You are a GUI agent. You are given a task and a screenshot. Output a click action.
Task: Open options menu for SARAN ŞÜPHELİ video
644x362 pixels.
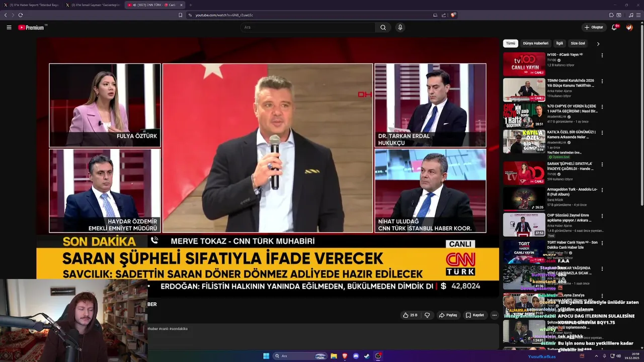click(602, 164)
